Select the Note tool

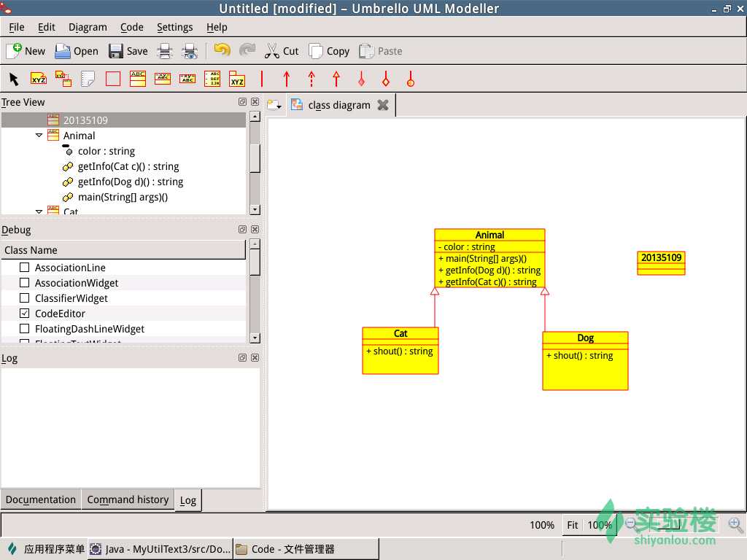tap(88, 79)
